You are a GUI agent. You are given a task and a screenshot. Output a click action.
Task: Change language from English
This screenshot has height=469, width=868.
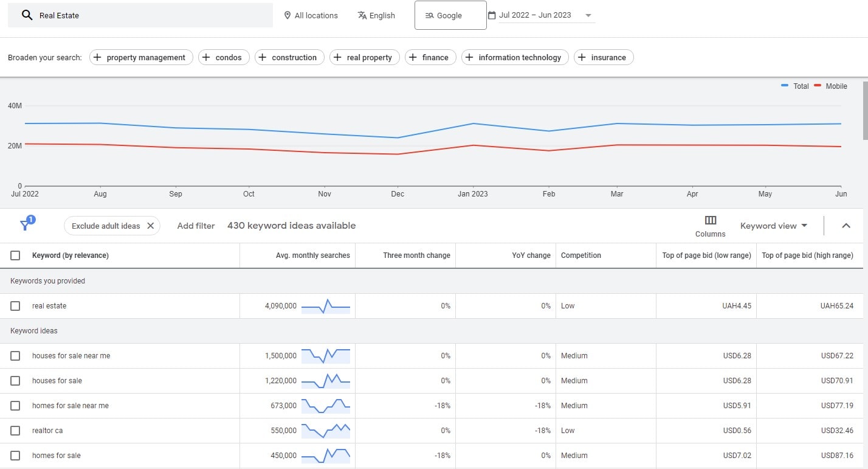click(376, 15)
